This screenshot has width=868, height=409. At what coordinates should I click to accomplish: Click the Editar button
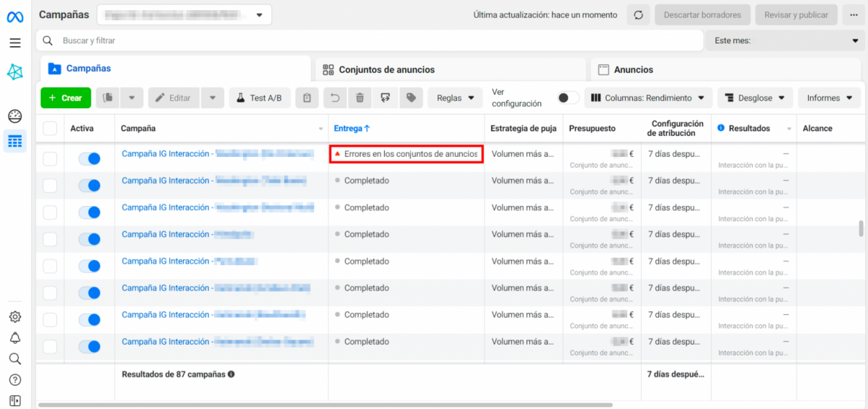174,98
